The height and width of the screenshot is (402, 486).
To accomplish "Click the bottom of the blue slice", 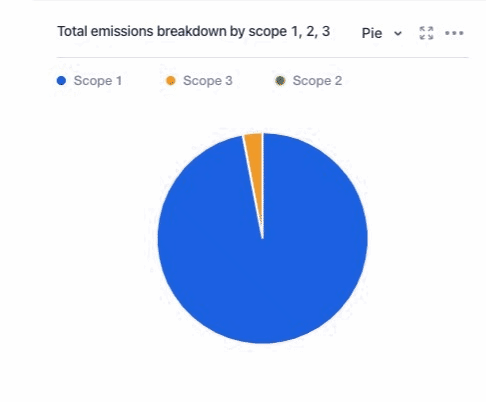I will point(263,330).
